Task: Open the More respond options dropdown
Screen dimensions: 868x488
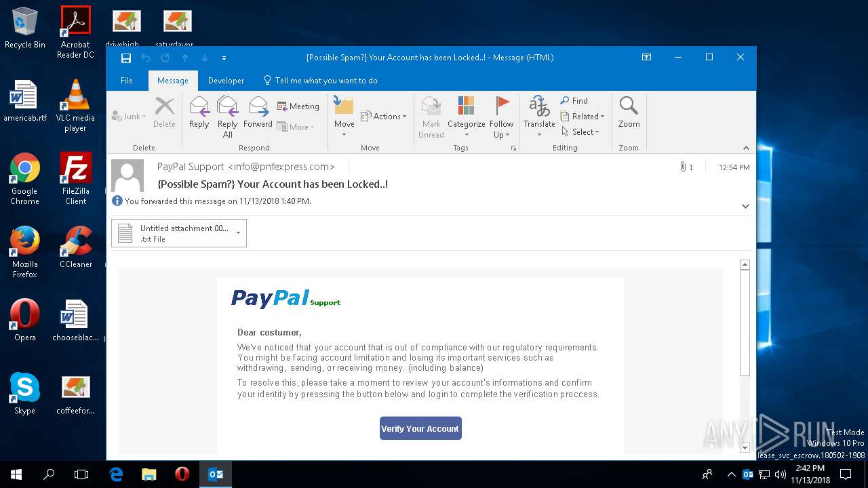Action: [x=294, y=127]
